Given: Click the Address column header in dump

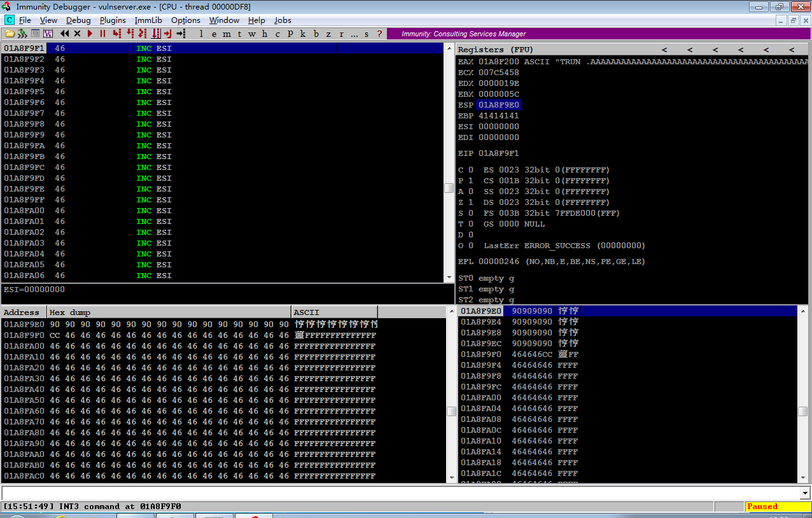Looking at the screenshot, I should (24, 312).
